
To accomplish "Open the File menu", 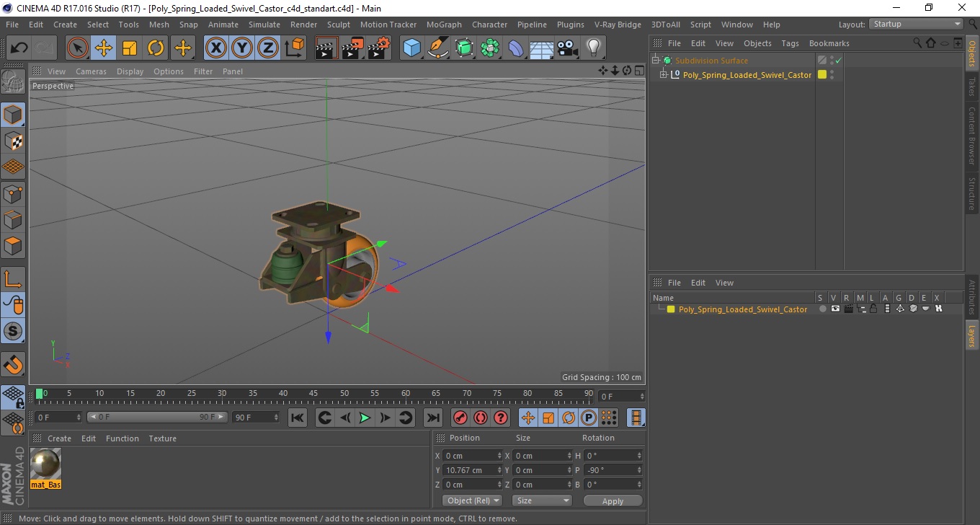I will 12,25.
